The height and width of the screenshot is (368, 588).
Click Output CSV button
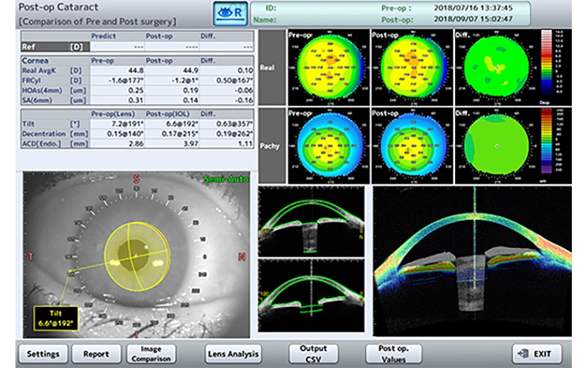point(313,354)
